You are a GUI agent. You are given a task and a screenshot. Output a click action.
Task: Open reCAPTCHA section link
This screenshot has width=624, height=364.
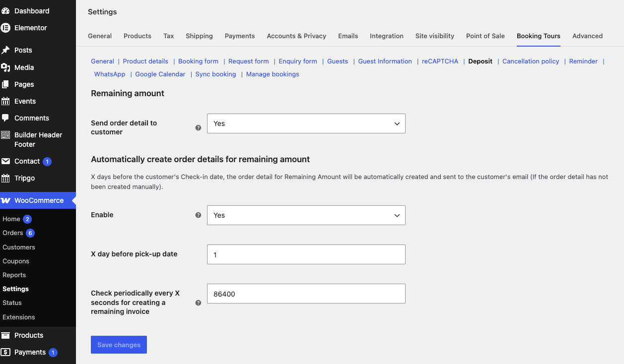(440, 61)
